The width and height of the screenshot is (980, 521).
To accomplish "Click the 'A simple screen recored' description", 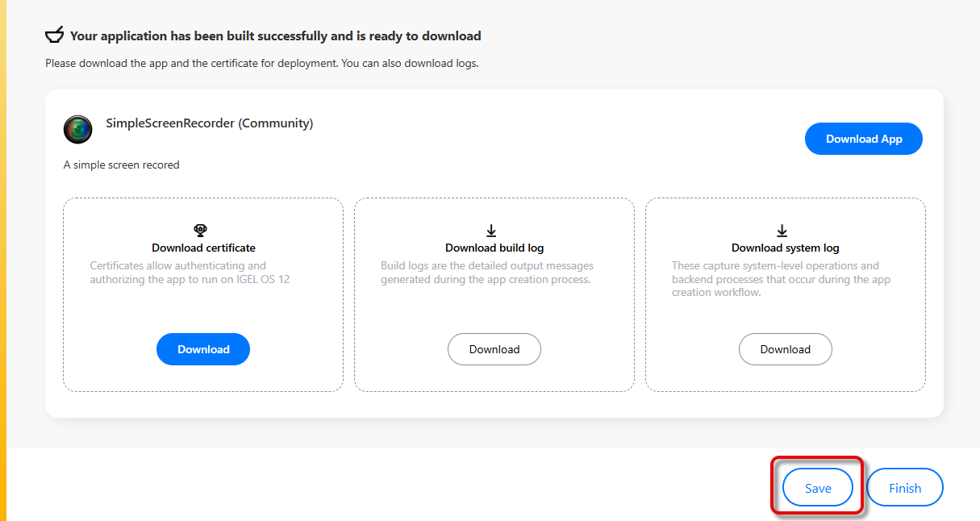I will click(121, 165).
